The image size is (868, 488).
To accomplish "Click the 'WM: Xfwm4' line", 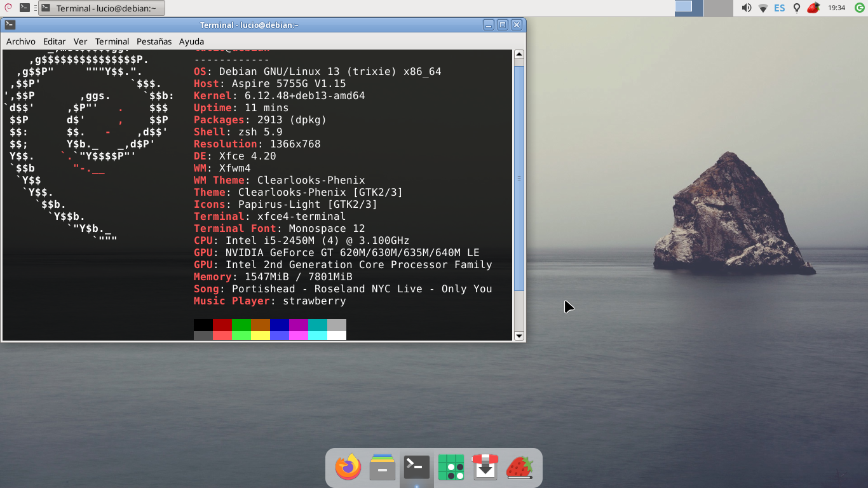I will [222, 168].
